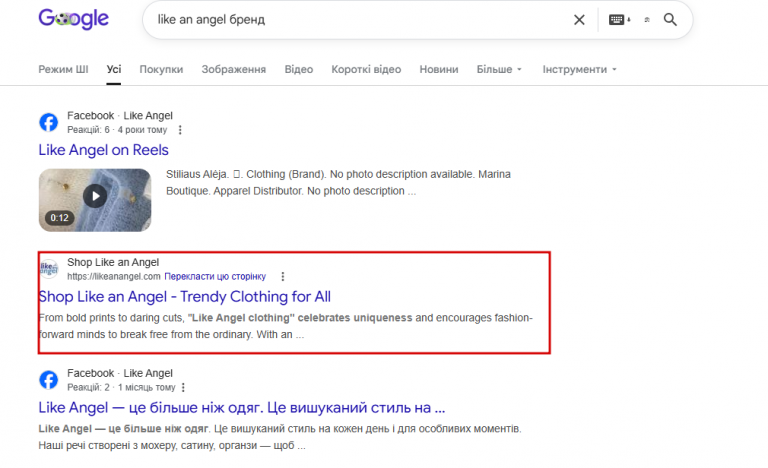Open the 'Короткі відео' tab
The image size is (768, 468).
click(x=366, y=70)
